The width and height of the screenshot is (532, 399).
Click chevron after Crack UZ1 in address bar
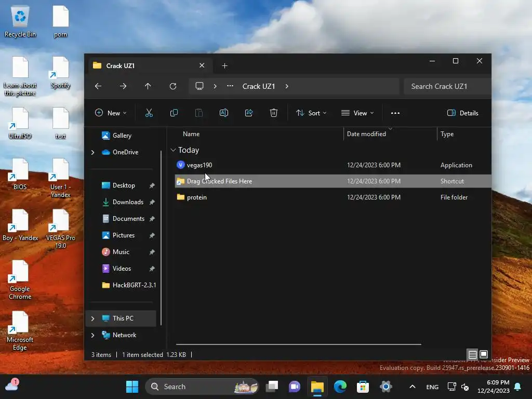coord(287,86)
